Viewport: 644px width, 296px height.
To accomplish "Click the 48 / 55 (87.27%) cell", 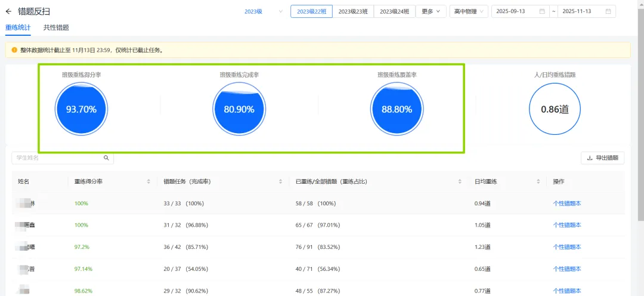I will pos(317,291).
